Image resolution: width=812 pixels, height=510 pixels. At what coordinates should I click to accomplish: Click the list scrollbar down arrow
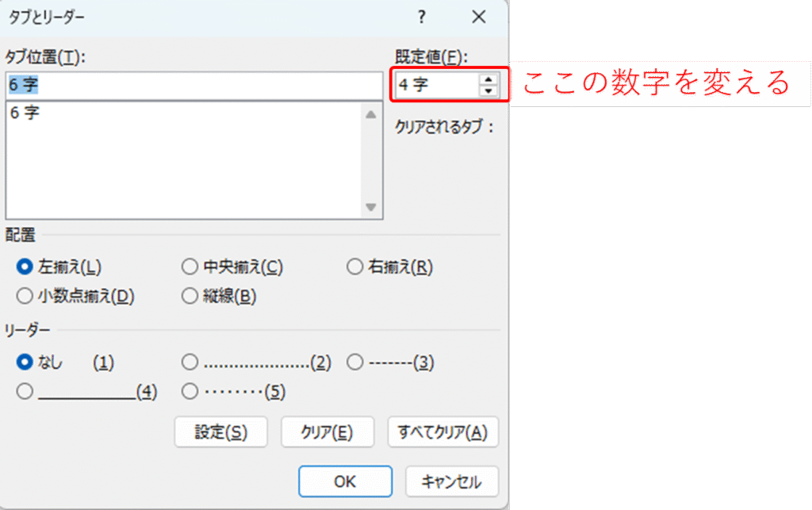[370, 207]
